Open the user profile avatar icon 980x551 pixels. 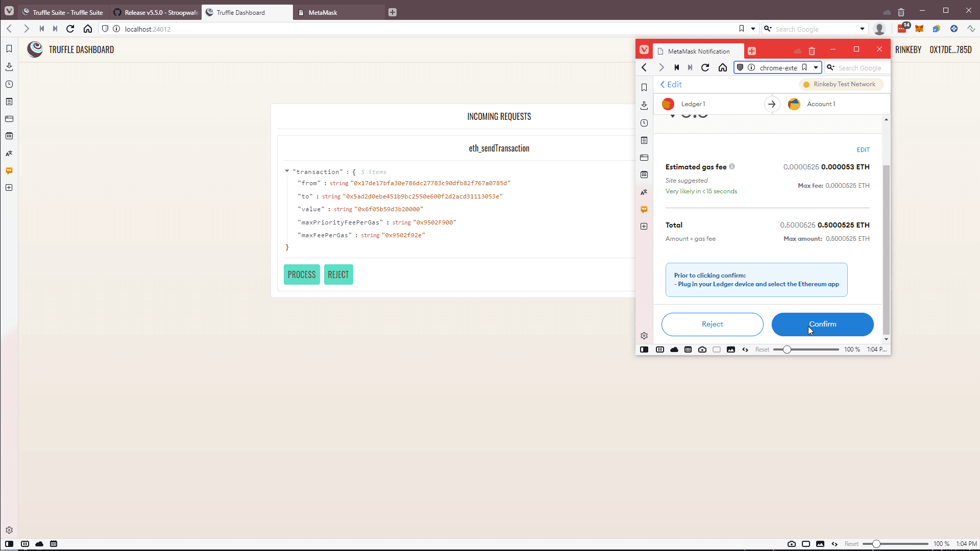coord(879,29)
